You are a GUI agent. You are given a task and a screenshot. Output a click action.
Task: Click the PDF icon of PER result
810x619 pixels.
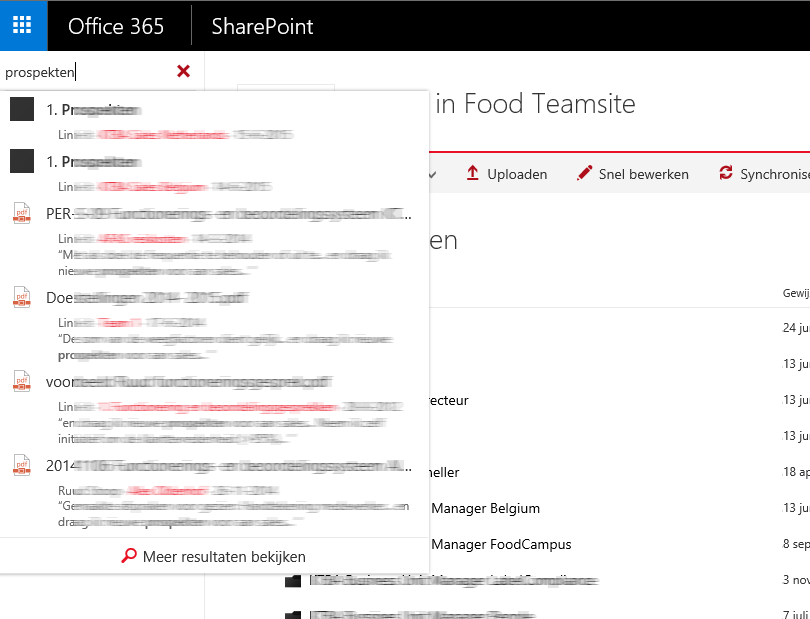(x=22, y=213)
